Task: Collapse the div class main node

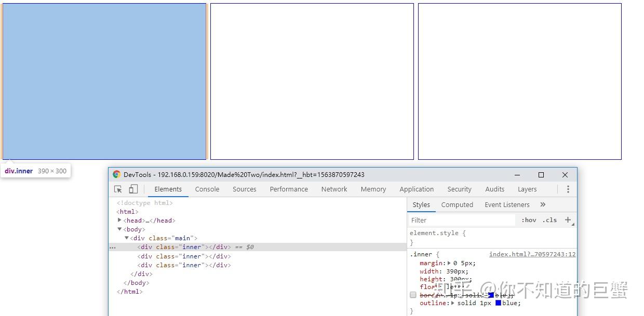Action: [x=126, y=238]
